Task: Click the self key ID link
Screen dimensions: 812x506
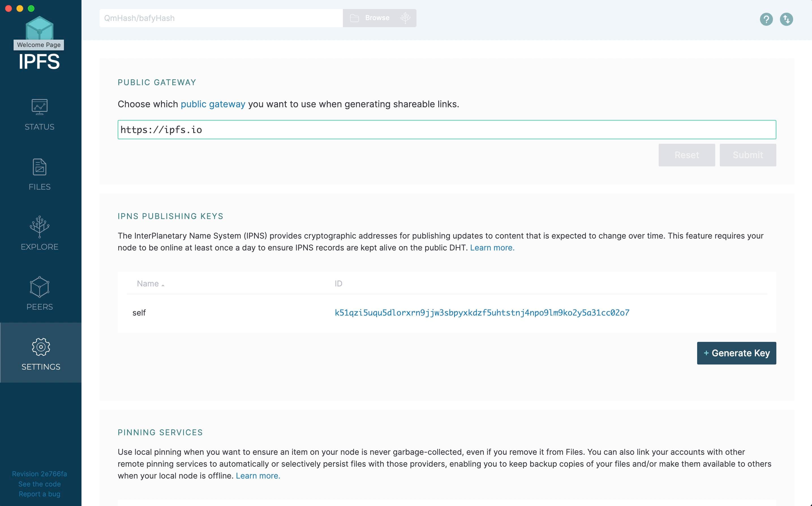Action: 482,312
